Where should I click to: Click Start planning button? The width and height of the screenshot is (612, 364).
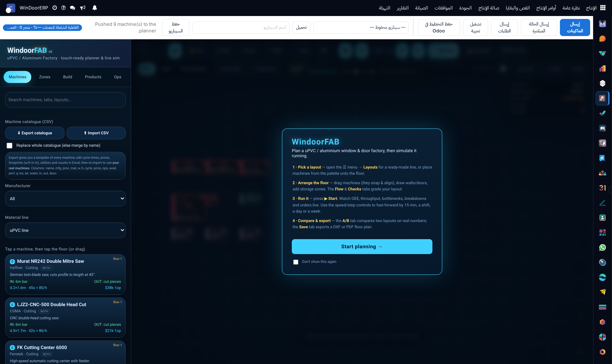[362, 246]
